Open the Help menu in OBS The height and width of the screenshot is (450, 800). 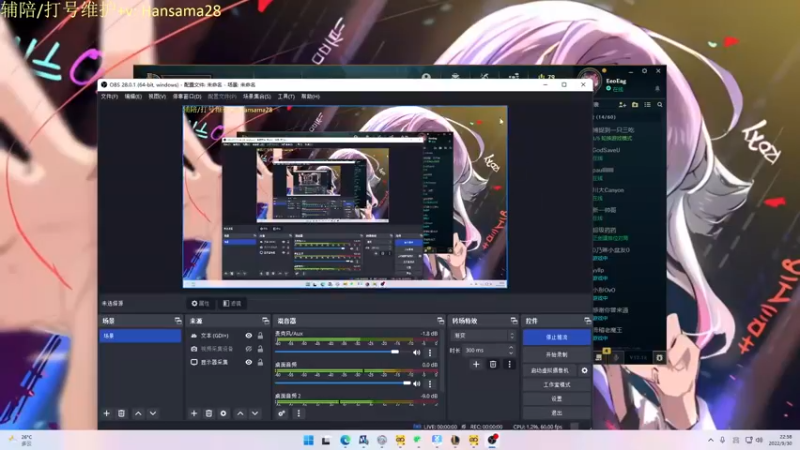pos(310,96)
